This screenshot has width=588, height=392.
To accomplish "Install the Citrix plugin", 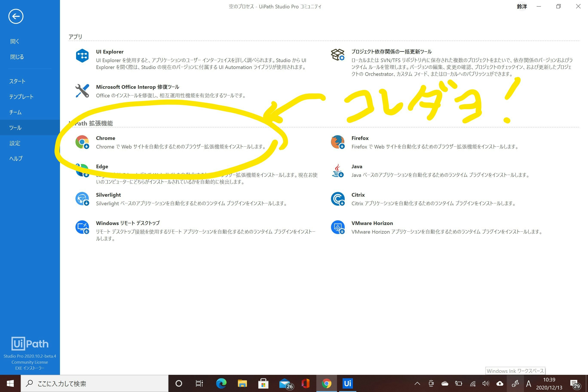I will pos(358,195).
